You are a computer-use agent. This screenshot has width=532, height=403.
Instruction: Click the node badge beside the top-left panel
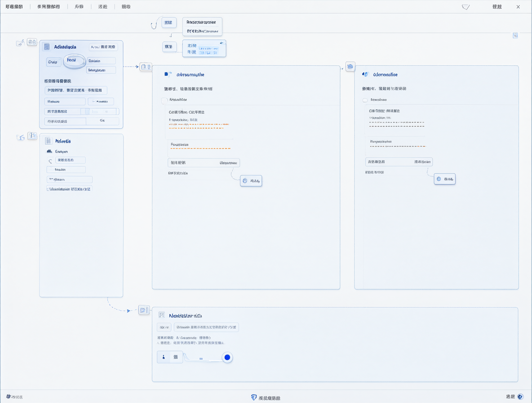[x=32, y=42]
